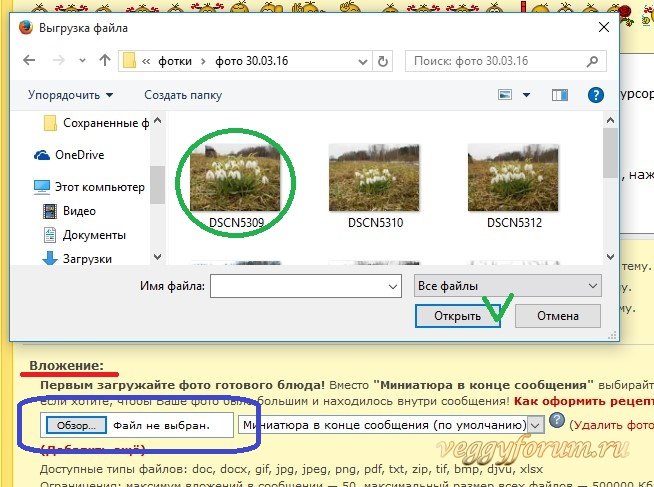Image resolution: width=654 pixels, height=487 pixels.
Task: Click the OneDrive cloud icon
Action: point(42,155)
